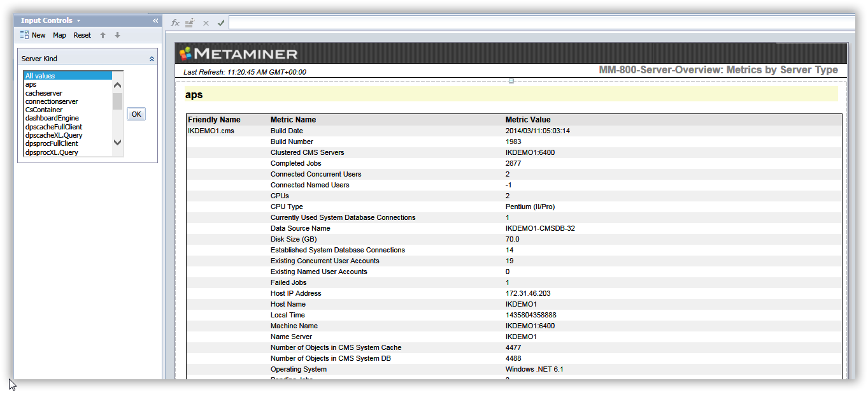Image resolution: width=868 pixels, height=399 pixels.
Task: Click the value 2877
Action: click(513, 163)
